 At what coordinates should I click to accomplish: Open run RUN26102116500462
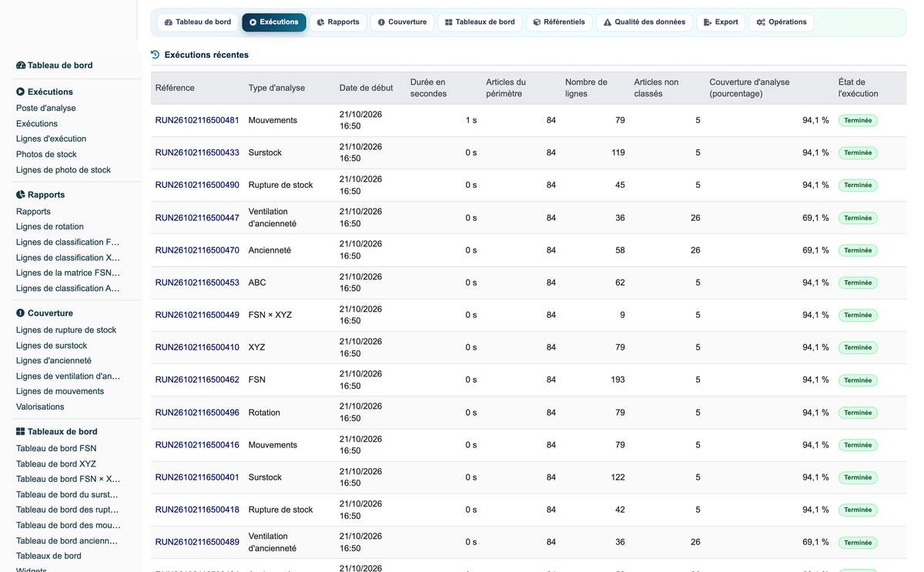pyautogui.click(x=197, y=380)
